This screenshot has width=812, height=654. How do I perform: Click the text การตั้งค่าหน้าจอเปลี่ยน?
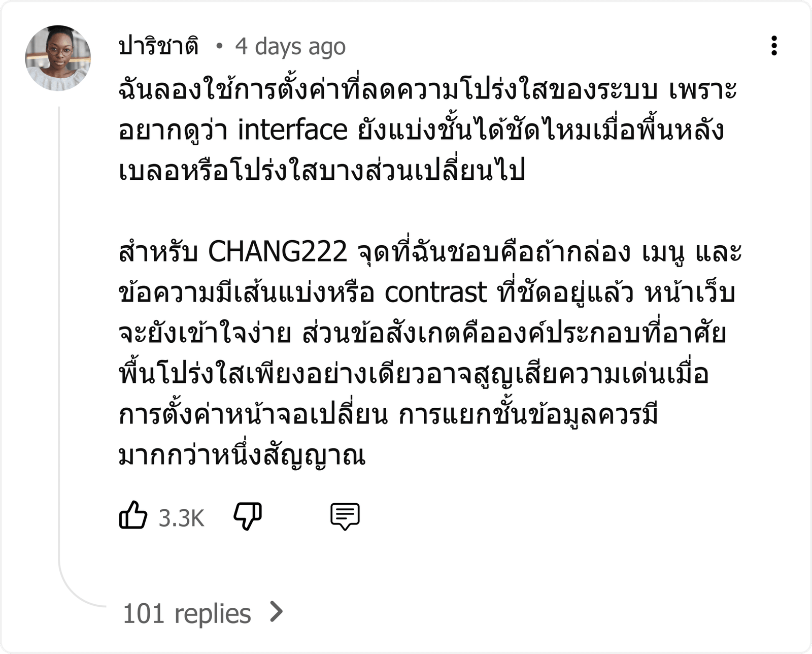(253, 414)
